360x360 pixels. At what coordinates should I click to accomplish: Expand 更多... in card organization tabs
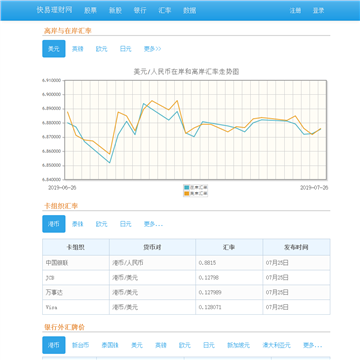153,224
